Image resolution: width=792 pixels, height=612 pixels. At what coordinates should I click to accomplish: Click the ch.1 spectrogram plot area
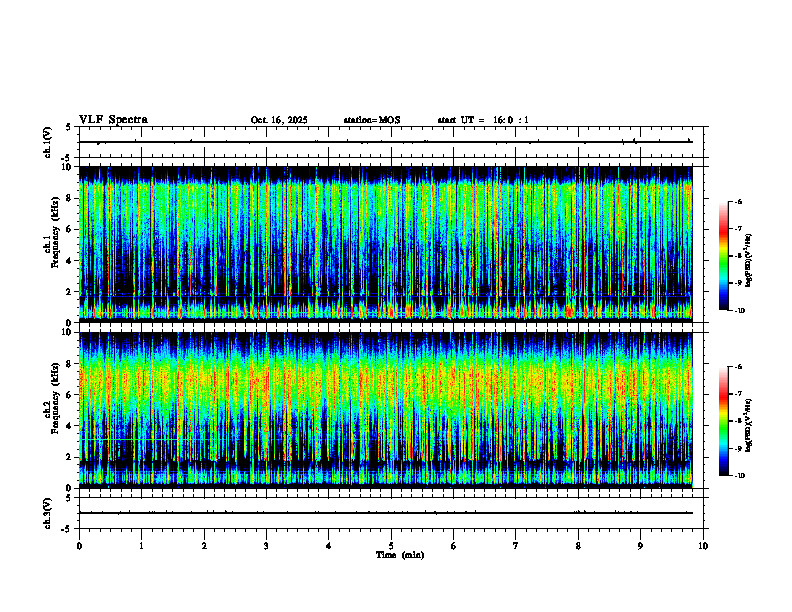tap(386, 244)
